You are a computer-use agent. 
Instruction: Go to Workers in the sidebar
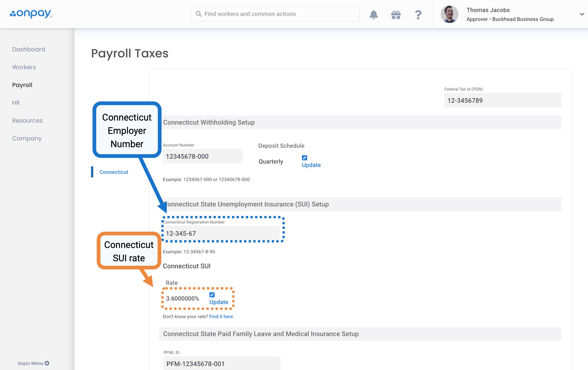pos(24,67)
